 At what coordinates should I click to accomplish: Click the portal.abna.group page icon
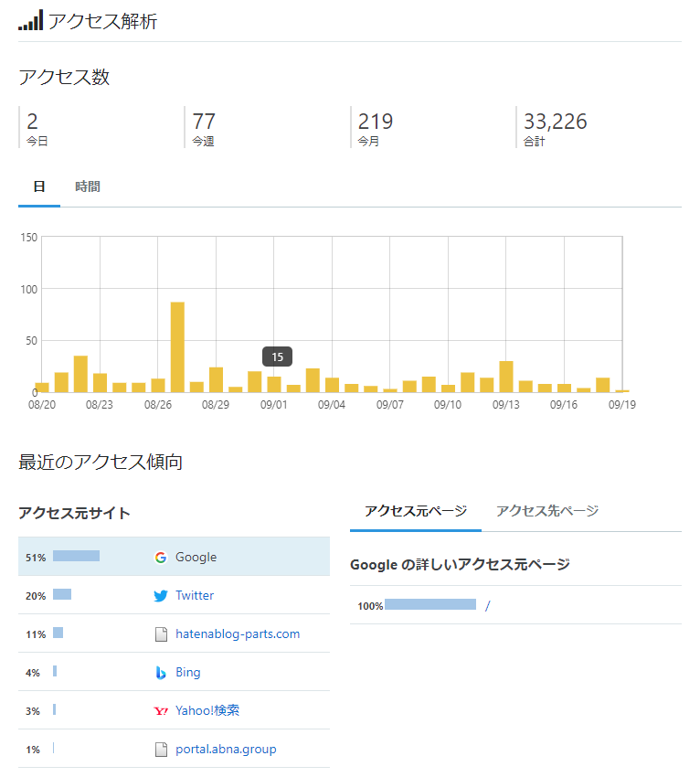161,750
